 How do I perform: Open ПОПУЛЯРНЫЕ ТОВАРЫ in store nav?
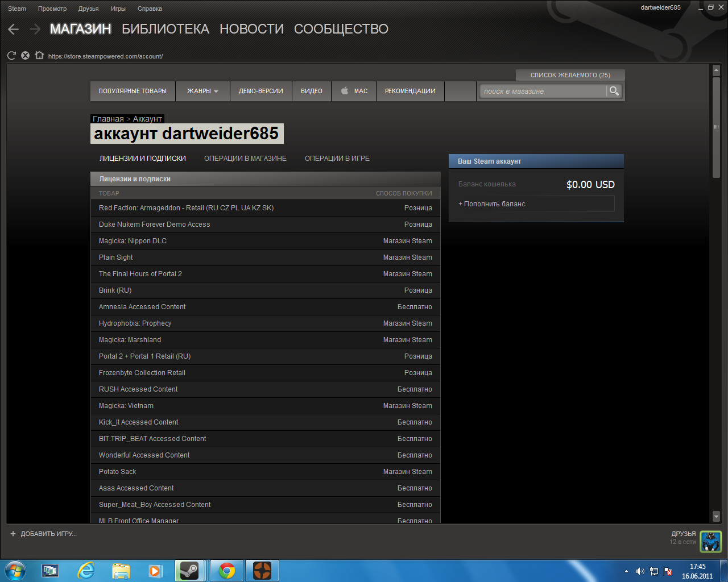pyautogui.click(x=133, y=91)
